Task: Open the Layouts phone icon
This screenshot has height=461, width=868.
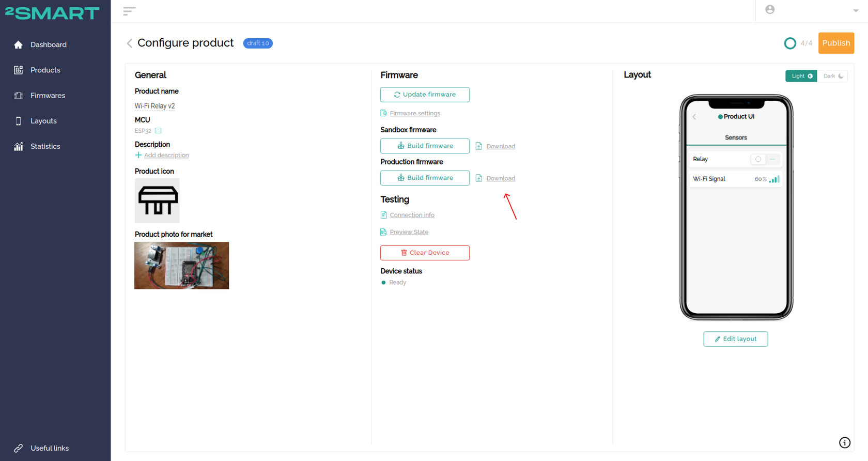Action: [x=19, y=121]
